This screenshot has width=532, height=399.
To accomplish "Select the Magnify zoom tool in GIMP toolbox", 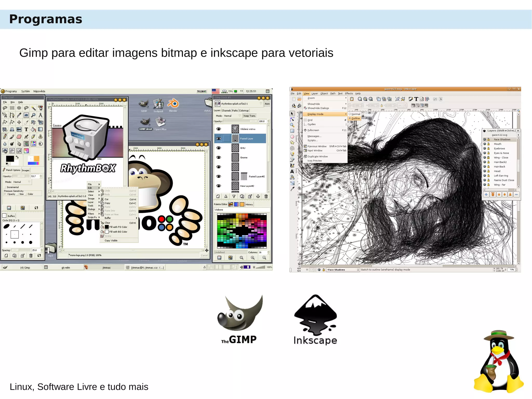I will tap(33, 115).
